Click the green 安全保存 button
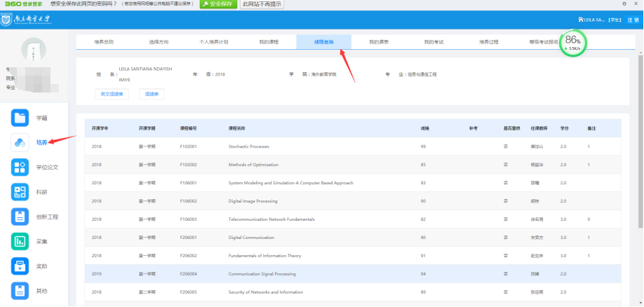 pos(218,4)
